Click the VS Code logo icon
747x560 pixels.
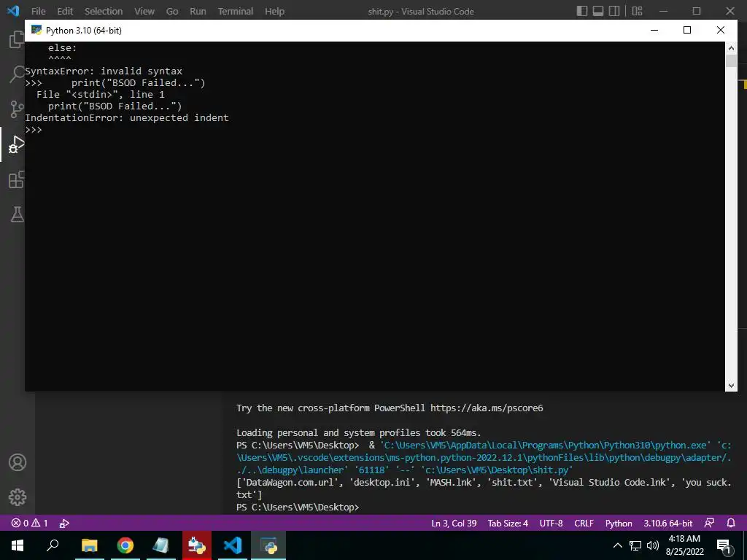13,10
